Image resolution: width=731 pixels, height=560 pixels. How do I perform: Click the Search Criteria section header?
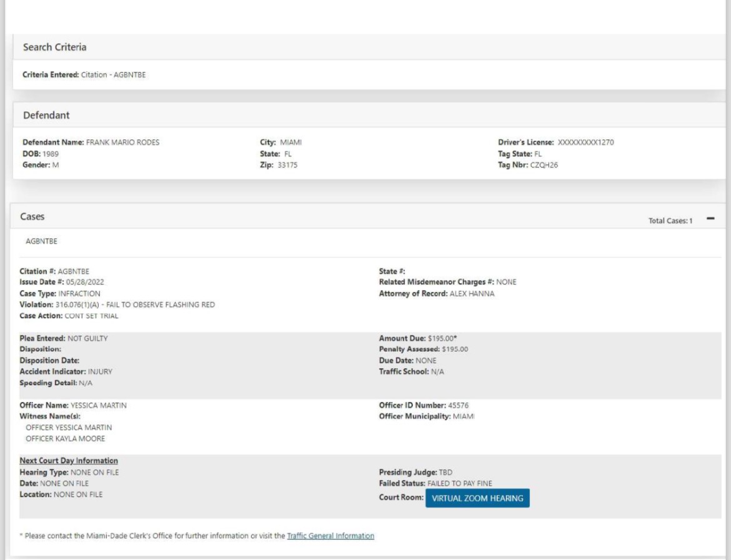click(x=55, y=47)
